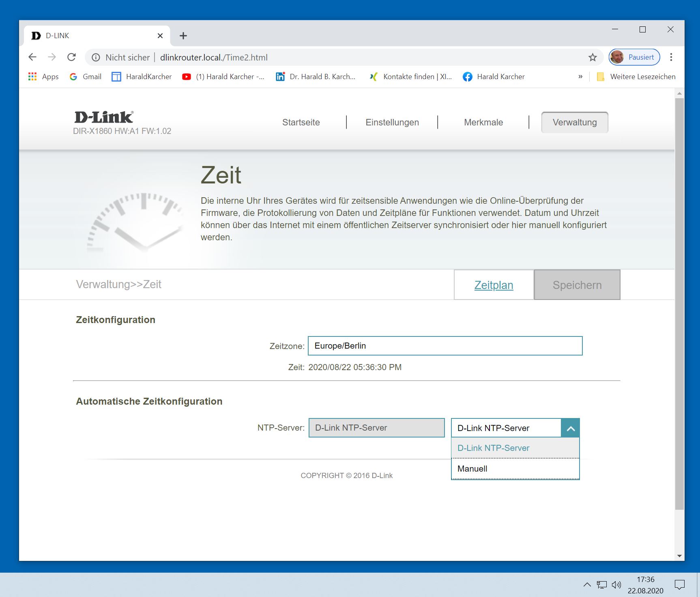Click the address bar URL
The height and width of the screenshot is (597, 700).
[214, 58]
